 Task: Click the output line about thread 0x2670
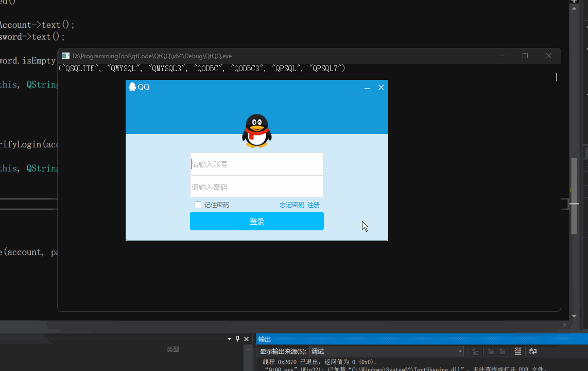(x=320, y=362)
